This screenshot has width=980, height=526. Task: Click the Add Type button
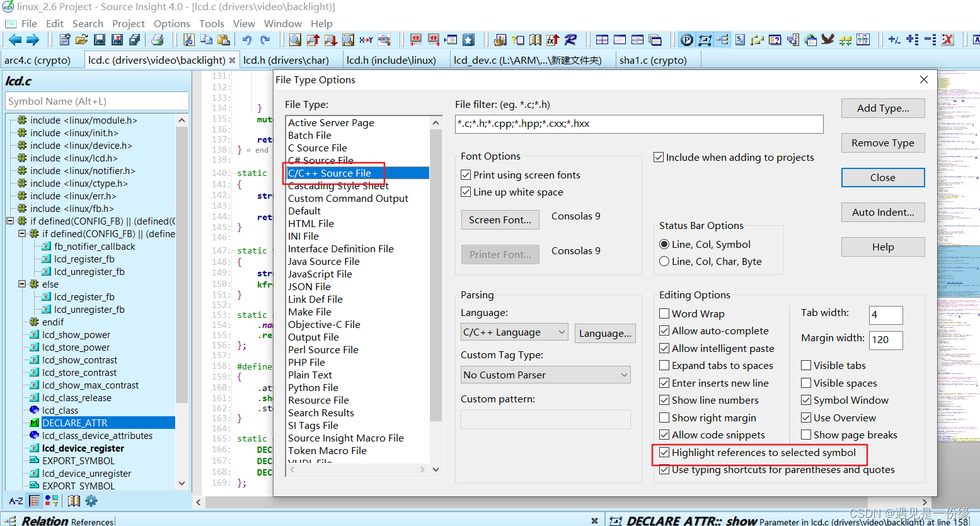coord(882,108)
